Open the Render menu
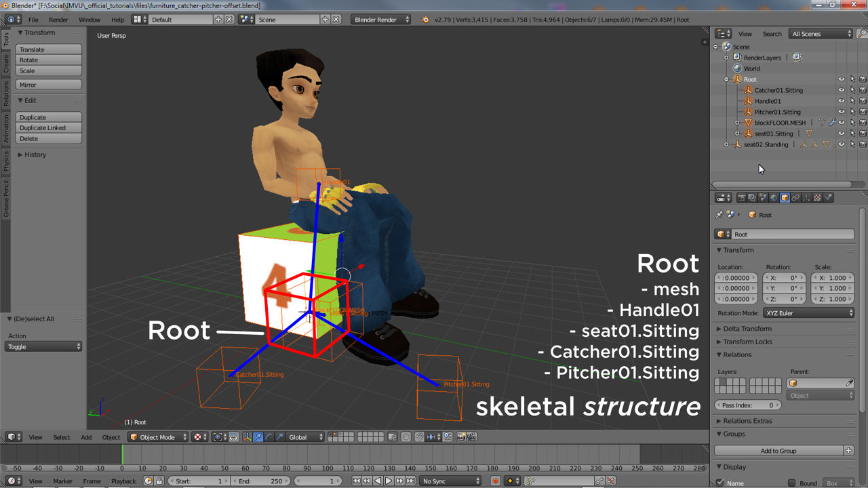 tap(58, 20)
